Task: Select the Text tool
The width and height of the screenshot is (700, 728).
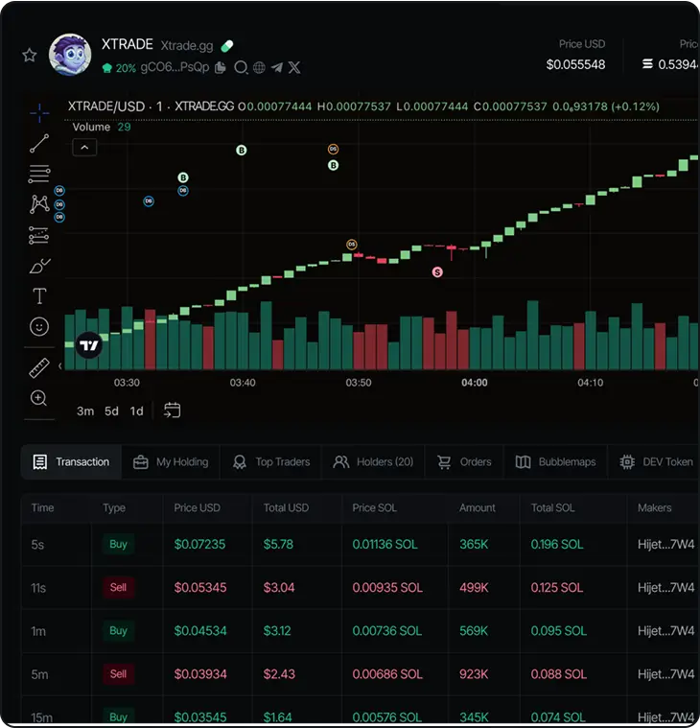Action: point(39,295)
